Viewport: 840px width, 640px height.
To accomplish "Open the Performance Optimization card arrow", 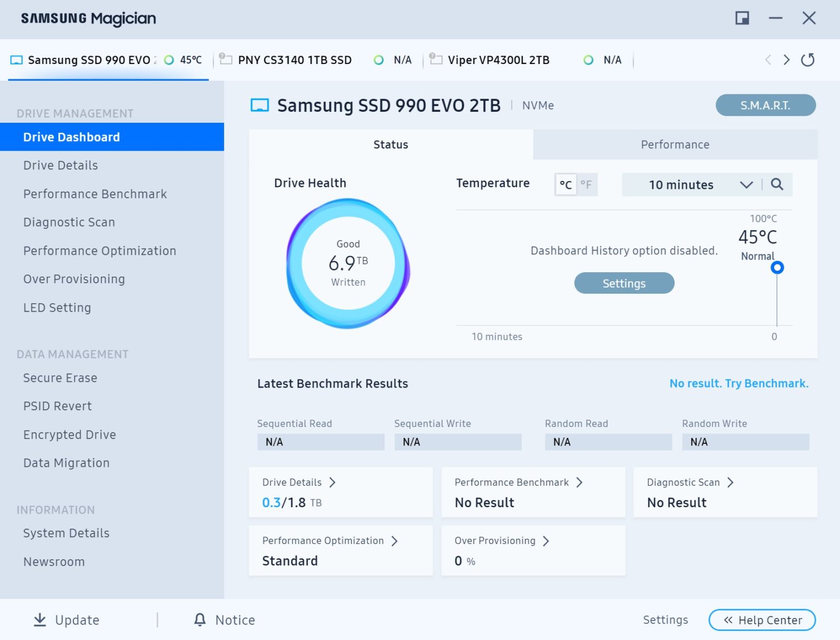I will 395,541.
